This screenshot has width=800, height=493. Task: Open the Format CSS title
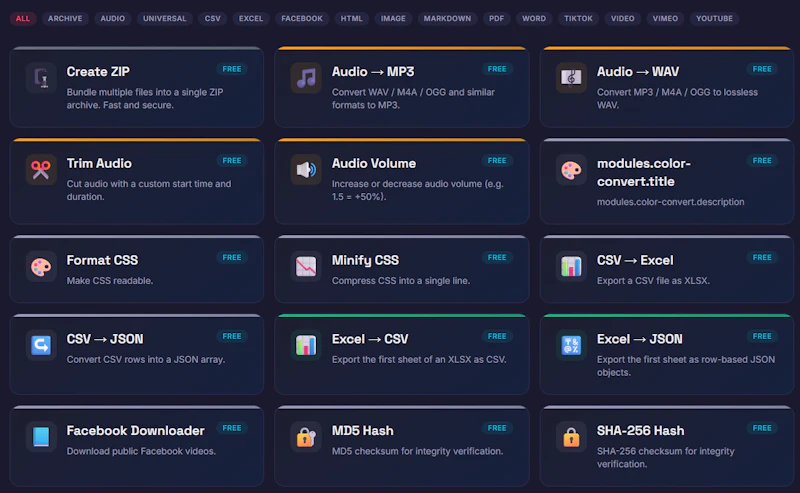tap(102, 260)
